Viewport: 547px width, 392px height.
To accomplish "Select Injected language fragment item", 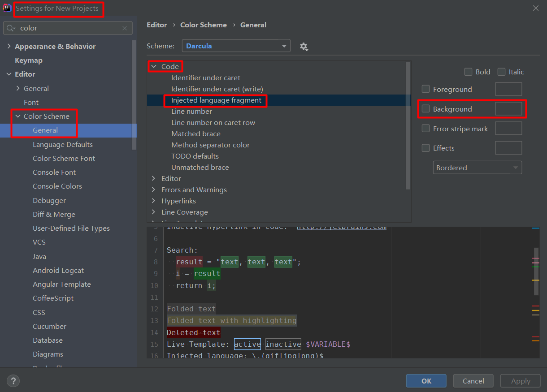I will click(216, 100).
